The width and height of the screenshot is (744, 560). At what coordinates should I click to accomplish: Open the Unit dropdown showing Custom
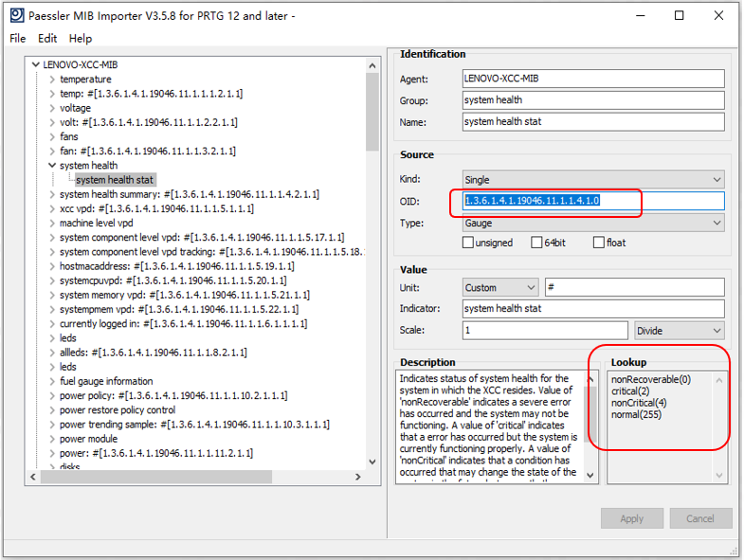(x=500, y=288)
